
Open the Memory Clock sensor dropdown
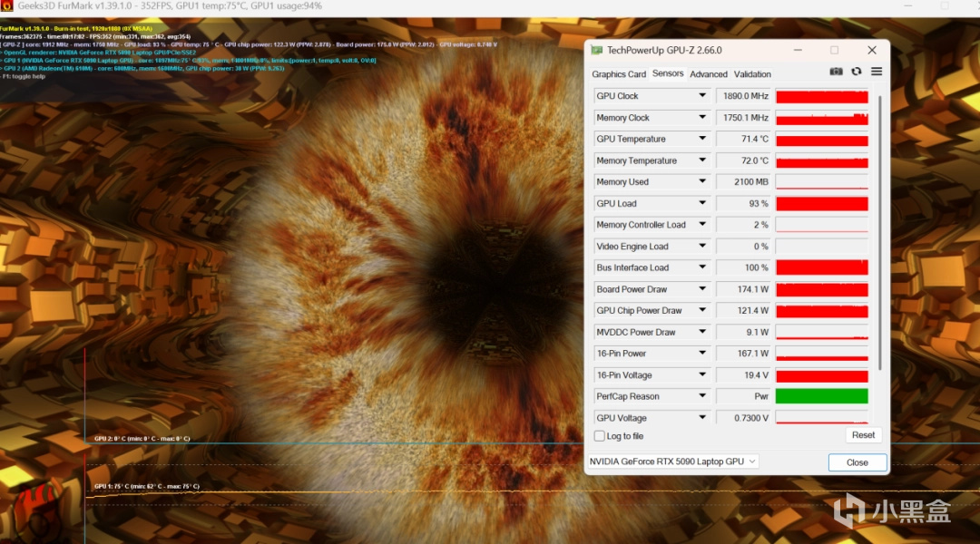(701, 118)
